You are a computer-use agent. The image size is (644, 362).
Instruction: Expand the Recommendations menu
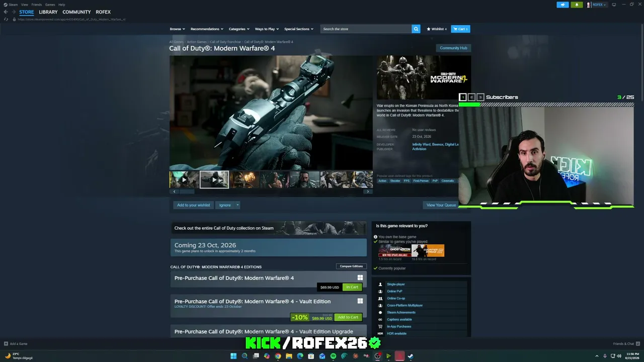coord(207,29)
